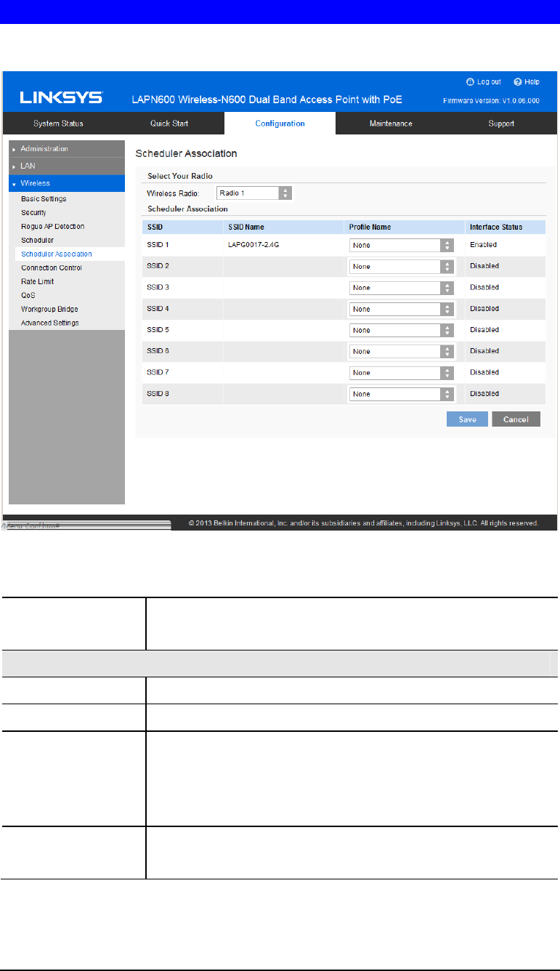Open the System Status tab
Viewport: 560px width, 971px height.
point(59,124)
